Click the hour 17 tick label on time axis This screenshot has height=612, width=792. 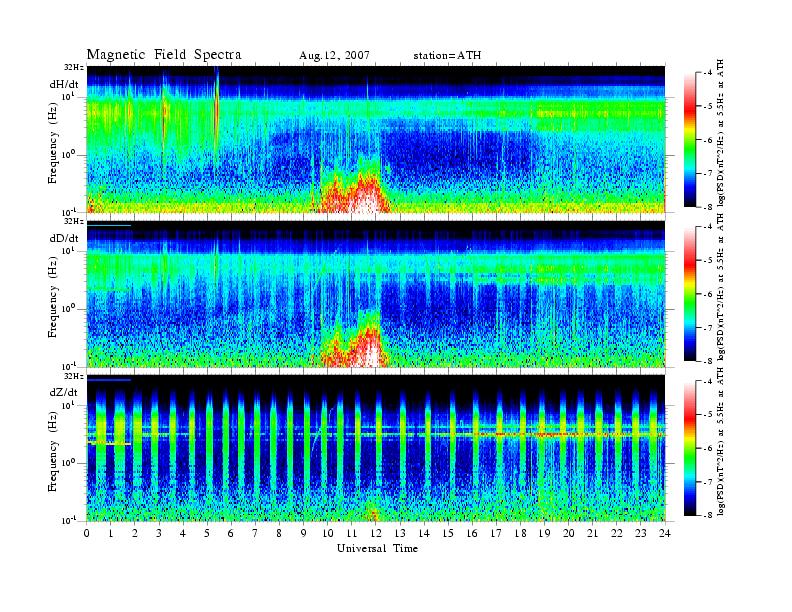click(x=497, y=533)
